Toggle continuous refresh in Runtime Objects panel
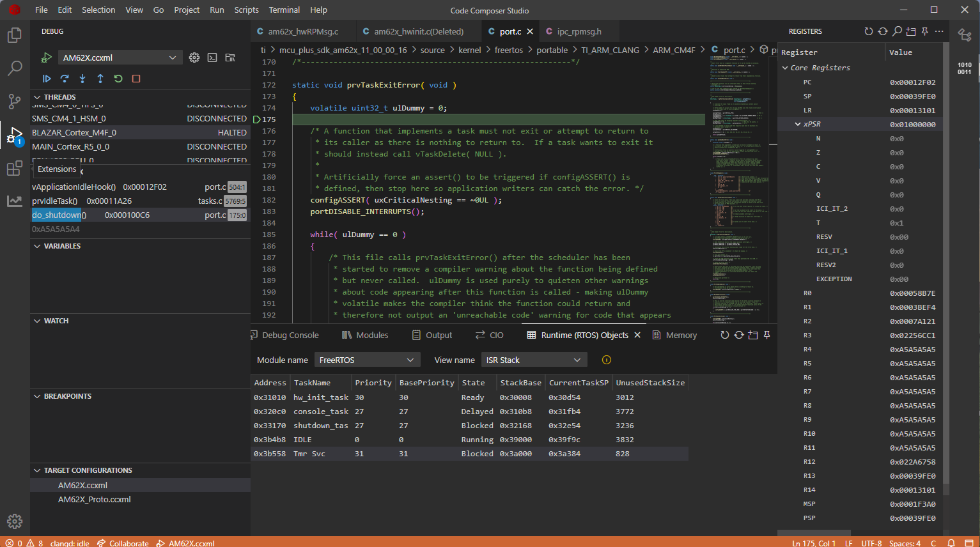This screenshot has width=980, height=547. [739, 335]
